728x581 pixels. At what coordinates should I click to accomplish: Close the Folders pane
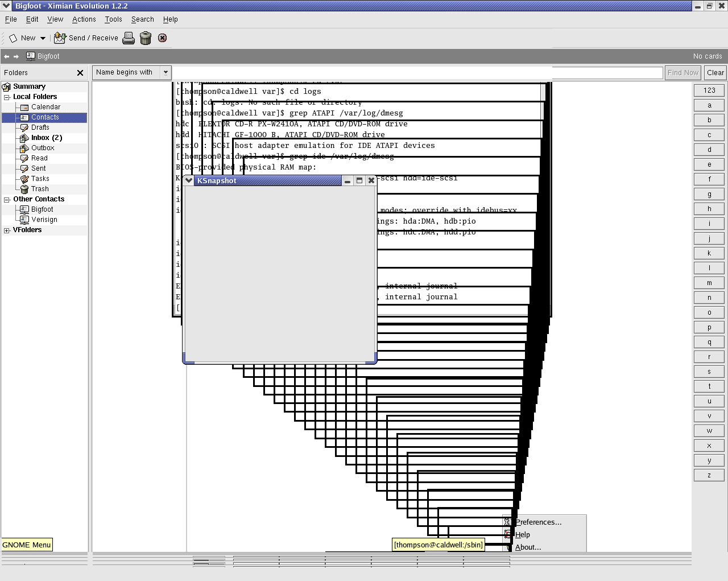point(80,73)
